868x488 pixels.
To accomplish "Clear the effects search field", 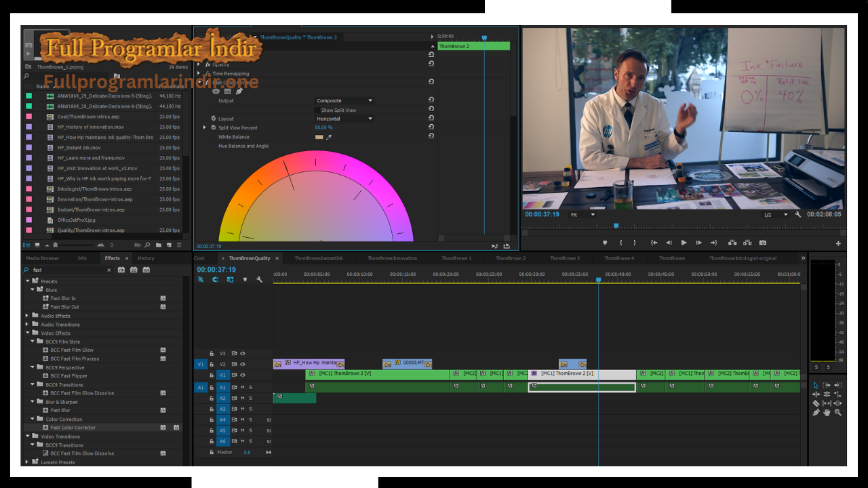I will click(108, 270).
